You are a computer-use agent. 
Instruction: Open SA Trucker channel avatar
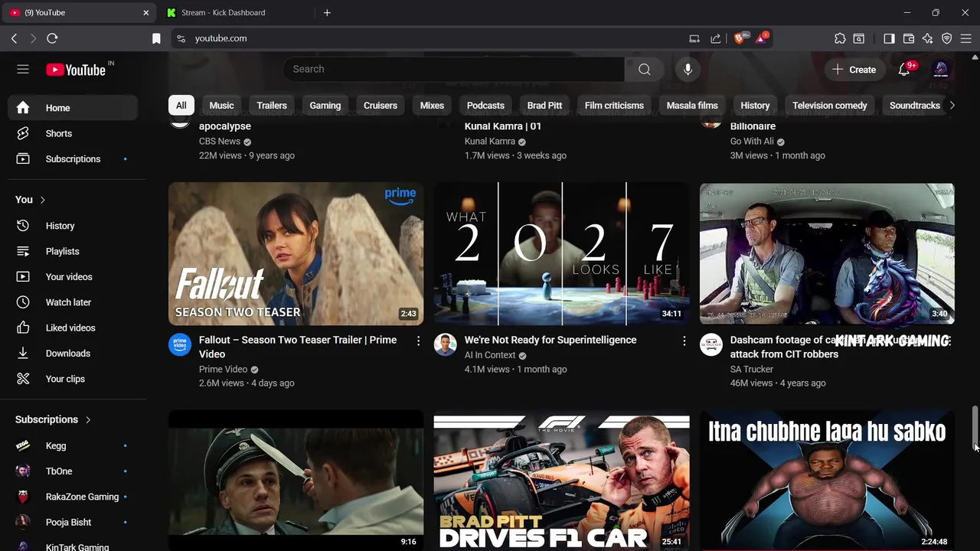[x=711, y=344]
